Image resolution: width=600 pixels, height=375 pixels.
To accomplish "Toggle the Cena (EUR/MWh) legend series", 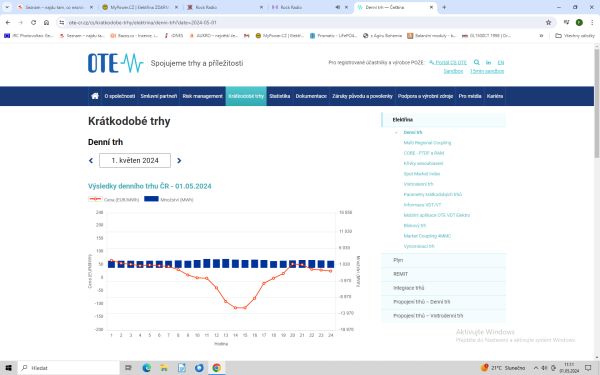I will tap(114, 199).
